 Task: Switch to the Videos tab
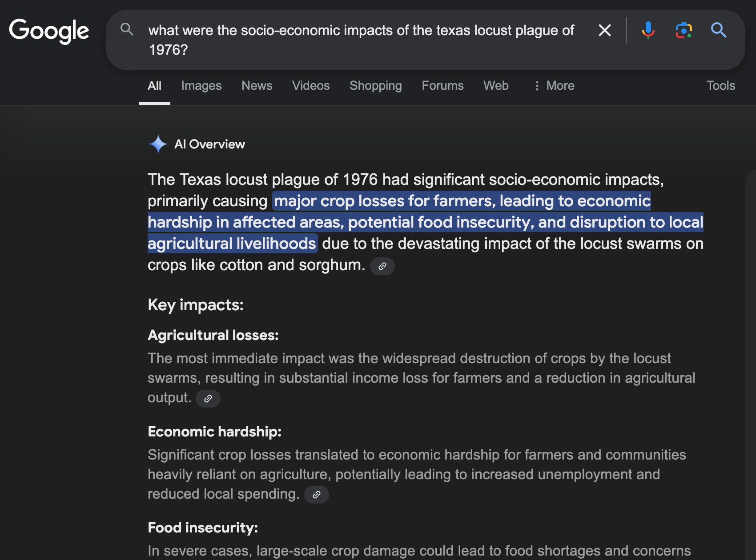click(311, 86)
